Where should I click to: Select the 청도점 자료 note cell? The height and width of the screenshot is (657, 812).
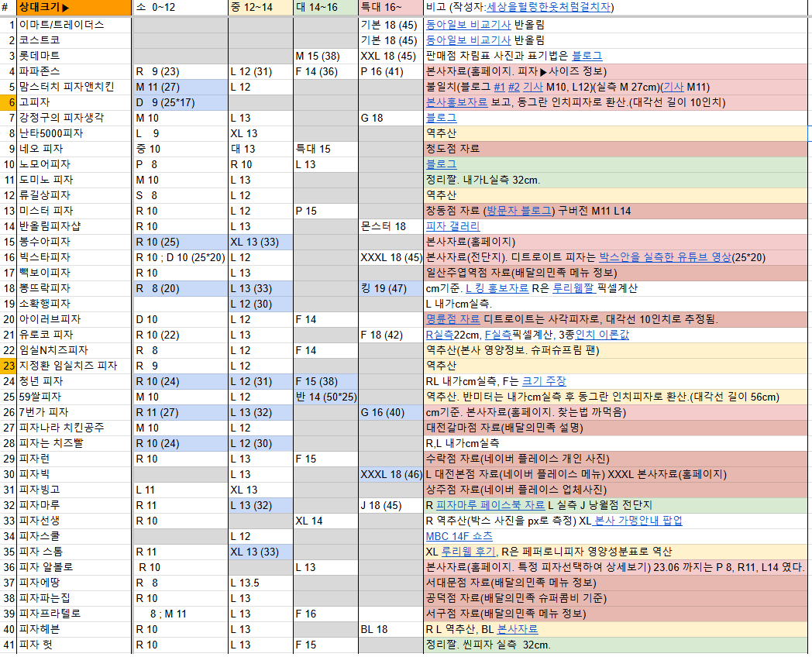point(616,149)
